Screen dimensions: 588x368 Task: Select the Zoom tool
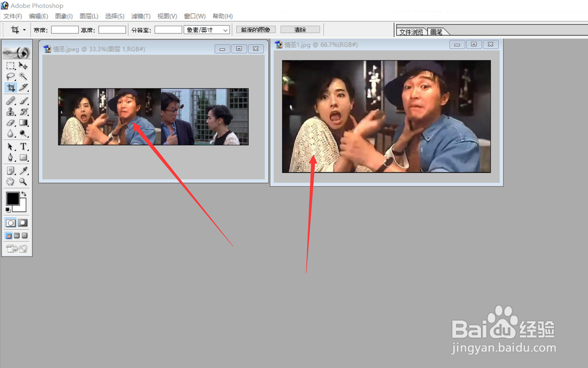[x=23, y=182]
